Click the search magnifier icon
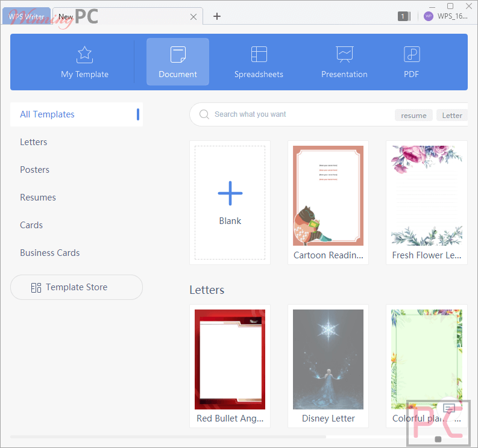The height and width of the screenshot is (448, 478). (x=204, y=114)
